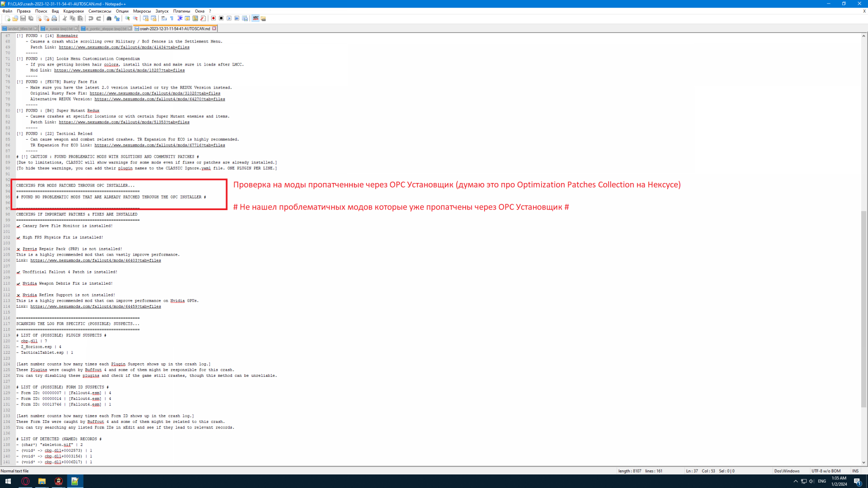Toggle show all characters pilcrow icon

coord(172,19)
